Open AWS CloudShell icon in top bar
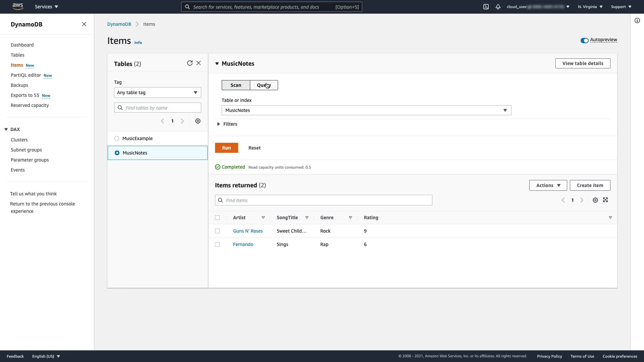644x362 pixels. click(486, 7)
